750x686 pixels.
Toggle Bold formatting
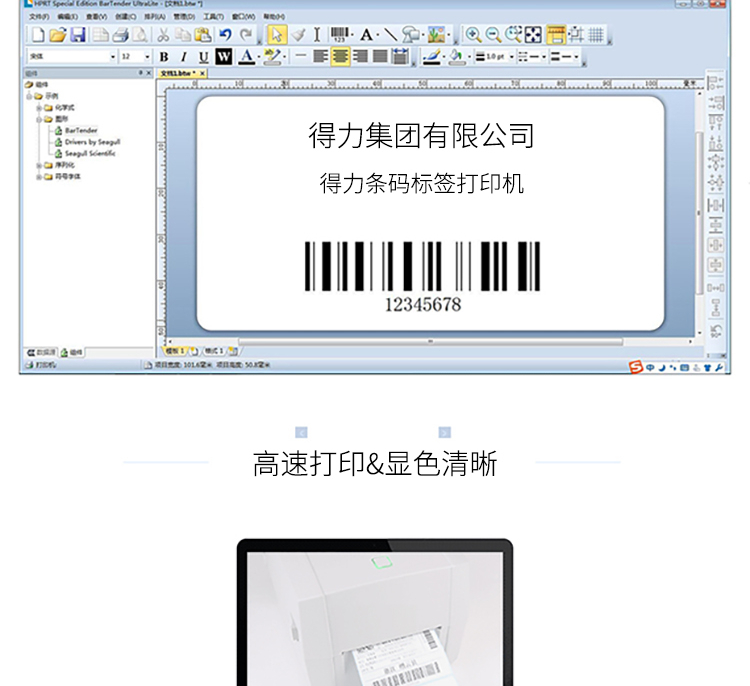(164, 57)
